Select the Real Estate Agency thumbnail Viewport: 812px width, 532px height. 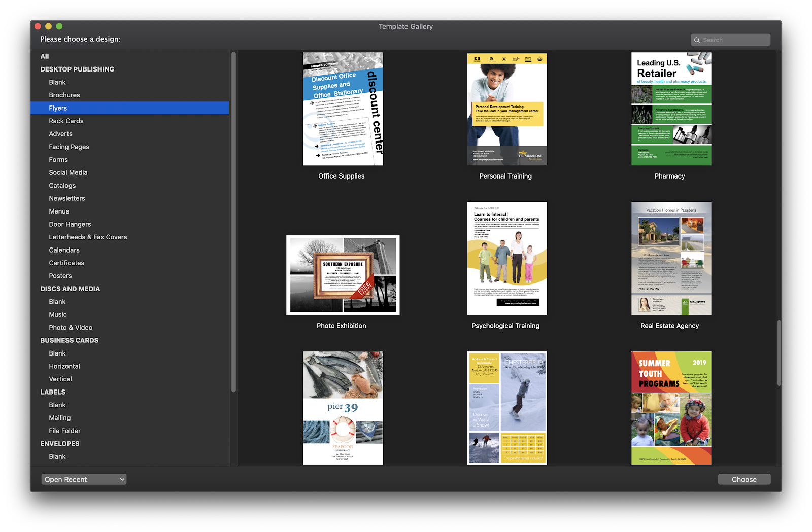click(x=671, y=259)
